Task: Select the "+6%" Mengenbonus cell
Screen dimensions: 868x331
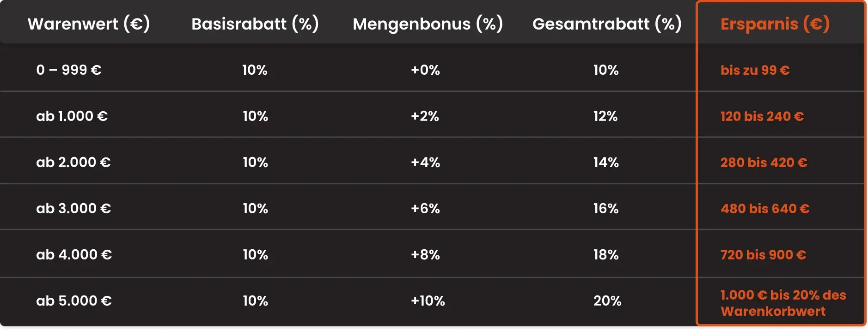Action: (x=425, y=209)
